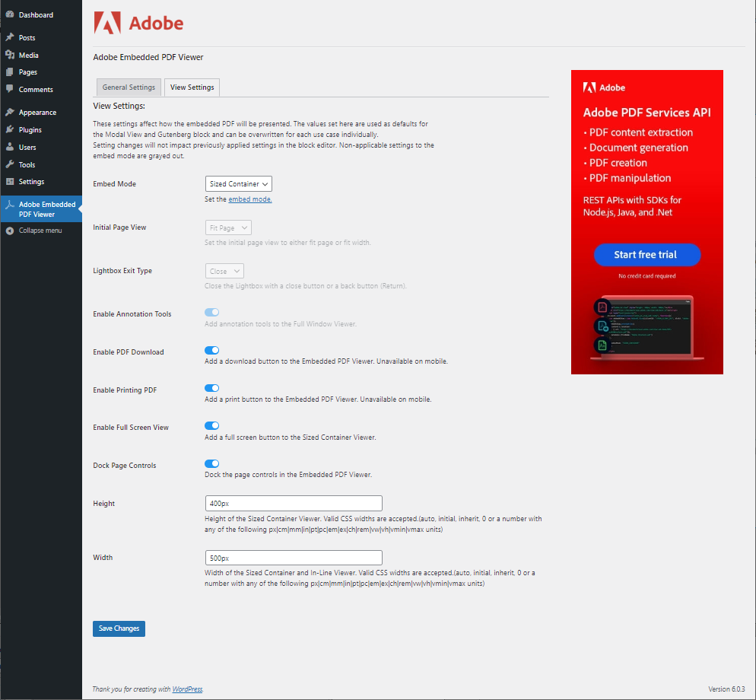Click the Comments speech bubble icon

[x=10, y=89]
